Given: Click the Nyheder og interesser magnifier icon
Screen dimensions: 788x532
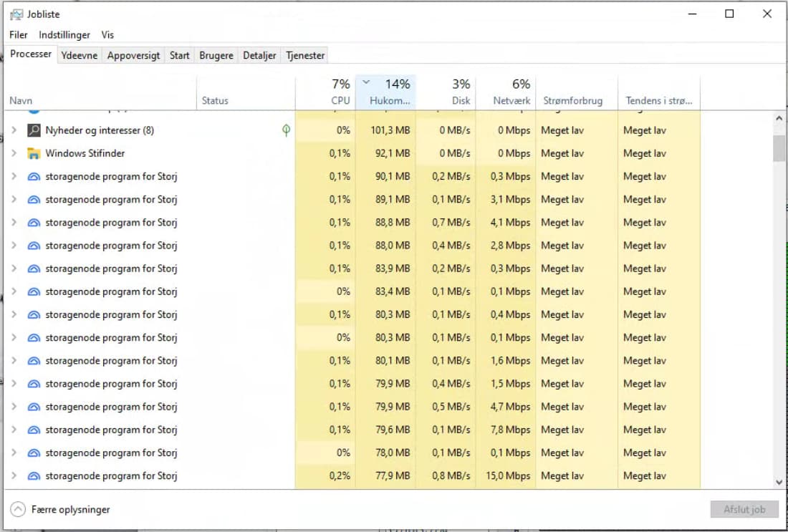Looking at the screenshot, I should coord(34,130).
